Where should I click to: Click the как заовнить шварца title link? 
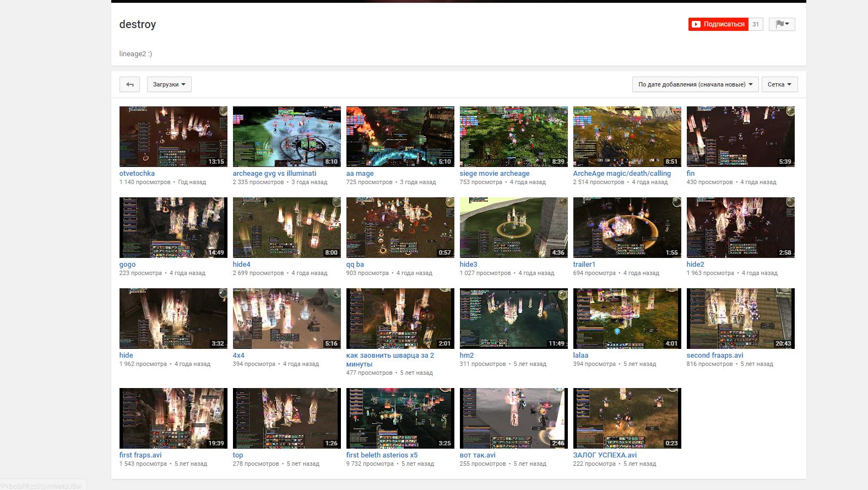tap(390, 359)
